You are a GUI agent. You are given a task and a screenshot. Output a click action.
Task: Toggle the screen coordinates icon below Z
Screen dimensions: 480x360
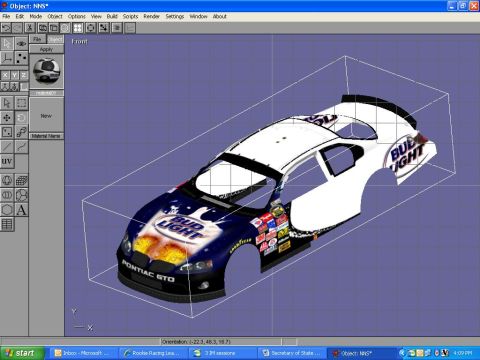24,86
